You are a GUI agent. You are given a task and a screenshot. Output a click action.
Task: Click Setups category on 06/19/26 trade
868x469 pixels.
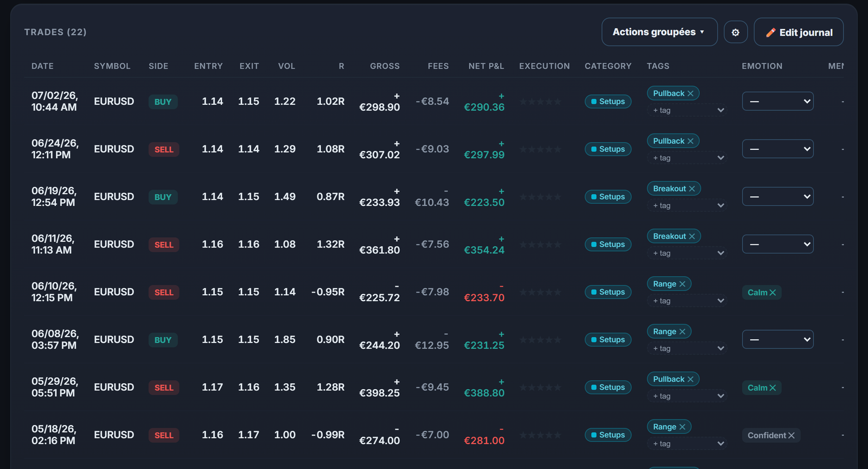point(608,197)
